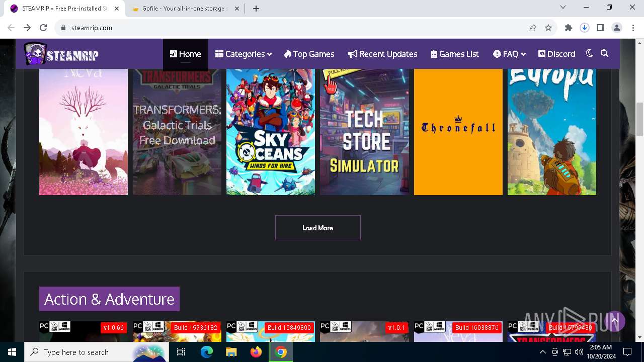The image size is (644, 362).
Task: Open Task View in taskbar
Action: click(x=181, y=352)
